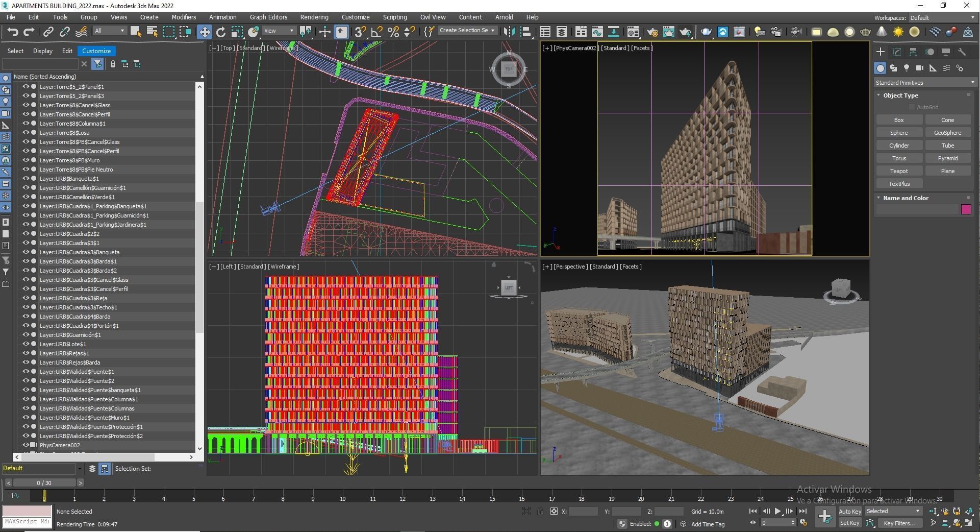Toggle visibility of PhysCamera002
Screen dimensions: 980x532
(x=26, y=445)
